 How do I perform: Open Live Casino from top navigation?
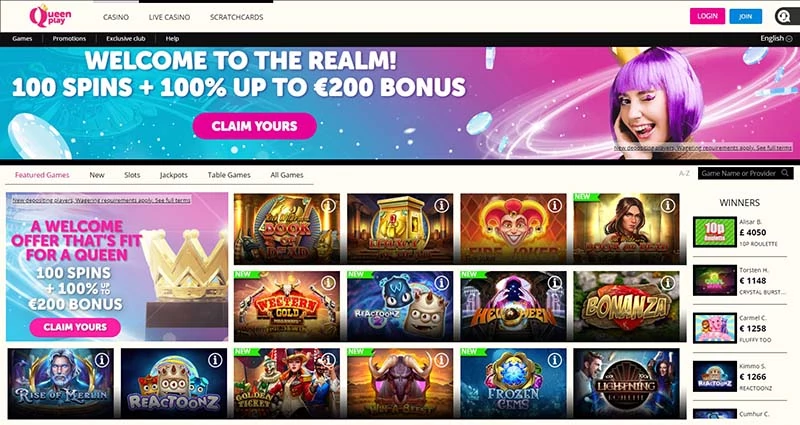coord(169,17)
